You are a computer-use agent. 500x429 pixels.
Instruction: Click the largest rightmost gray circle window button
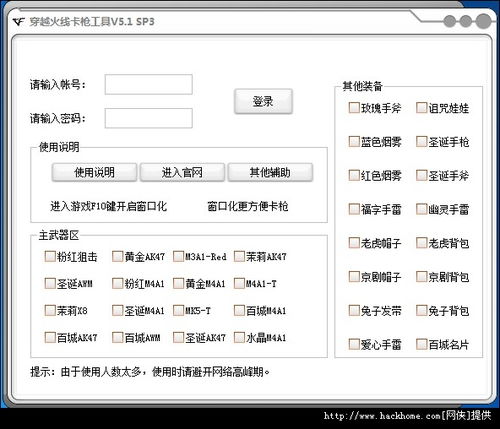coord(483,21)
